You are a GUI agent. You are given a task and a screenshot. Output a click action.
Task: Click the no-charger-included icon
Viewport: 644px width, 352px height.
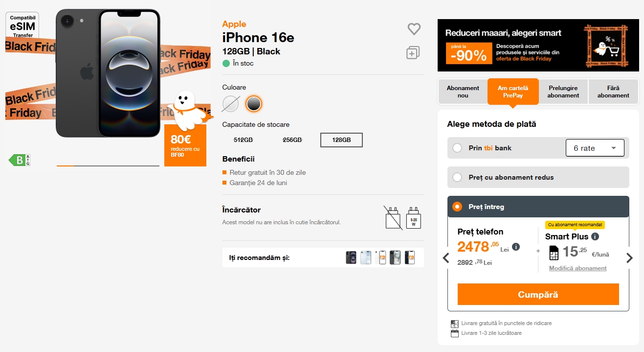(x=393, y=218)
